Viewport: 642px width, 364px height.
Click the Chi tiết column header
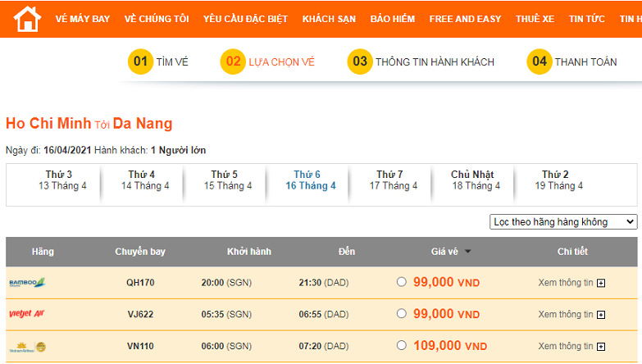tap(572, 252)
